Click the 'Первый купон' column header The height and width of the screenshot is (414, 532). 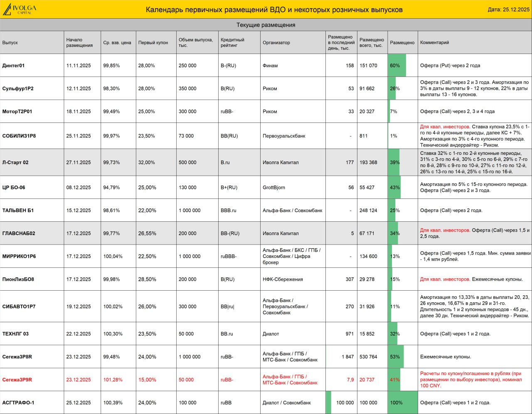pos(153,42)
